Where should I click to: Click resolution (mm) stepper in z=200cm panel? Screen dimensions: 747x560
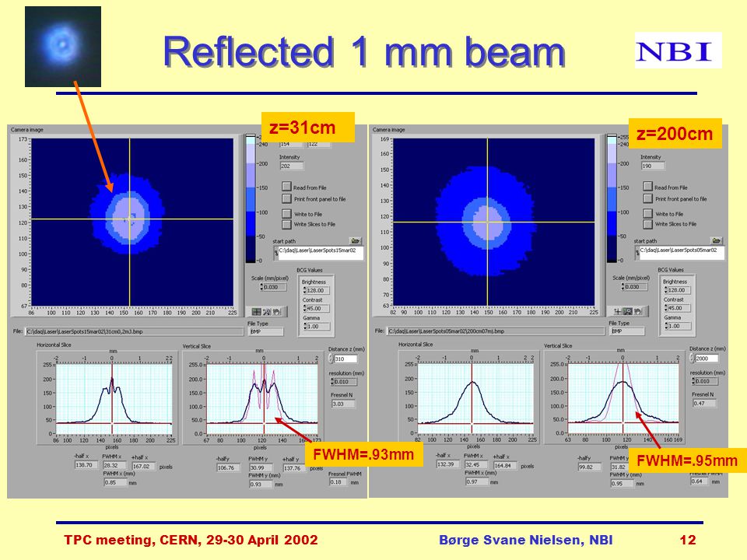[x=693, y=381]
